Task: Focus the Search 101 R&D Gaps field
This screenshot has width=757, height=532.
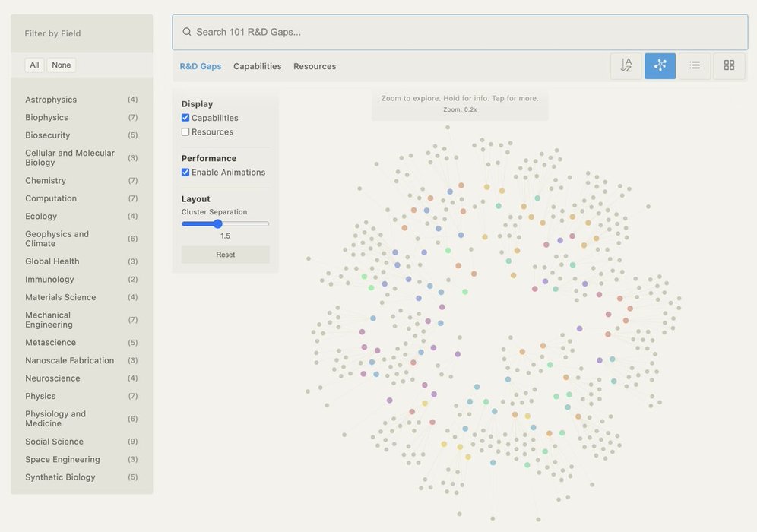Action: click(464, 32)
